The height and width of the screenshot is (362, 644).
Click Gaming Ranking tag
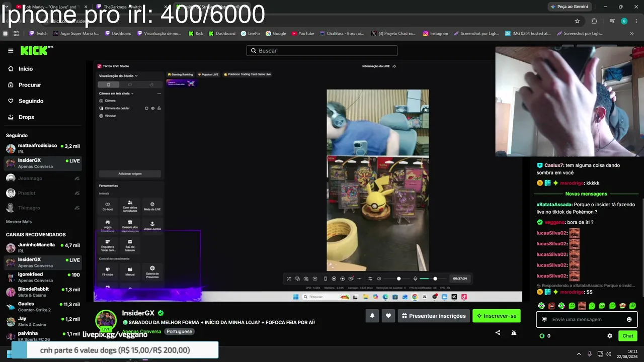[x=180, y=74]
